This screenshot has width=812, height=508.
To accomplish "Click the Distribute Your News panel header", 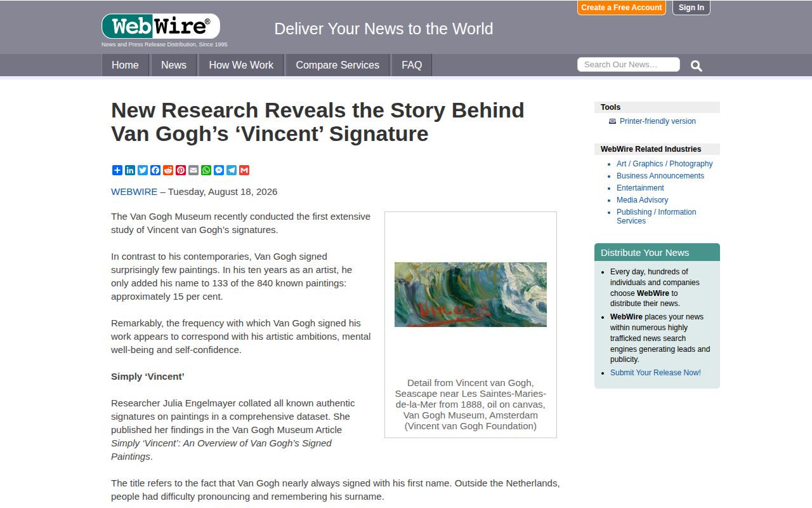I will pos(657,252).
